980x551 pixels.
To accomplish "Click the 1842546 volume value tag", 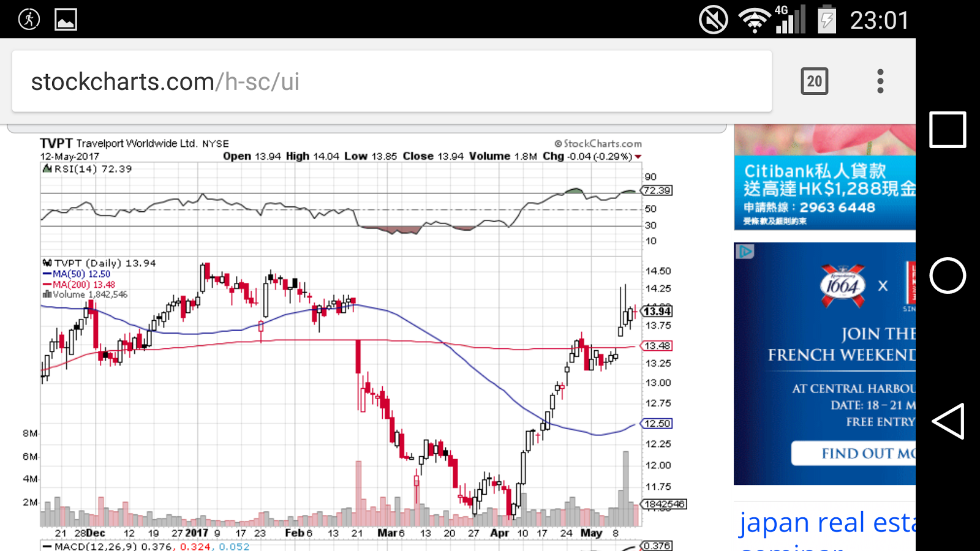I will [x=665, y=504].
